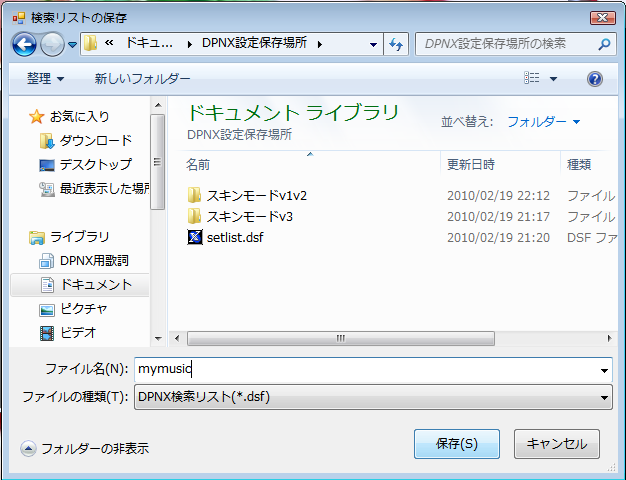
Task: Click the magnifier search icon
Action: pyautogui.click(x=604, y=44)
